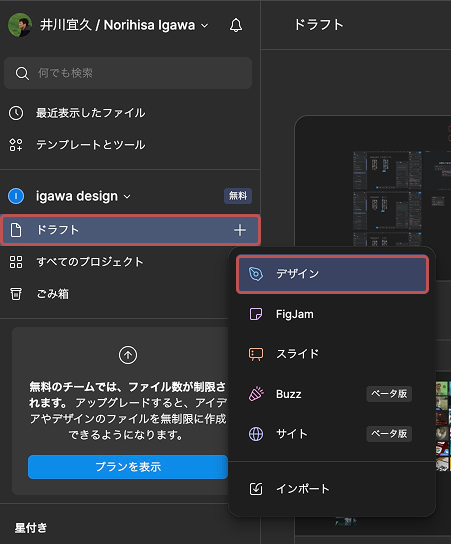The height and width of the screenshot is (544, 451).
Task: Click the FigJam sticky note icon
Action: pyautogui.click(x=256, y=314)
